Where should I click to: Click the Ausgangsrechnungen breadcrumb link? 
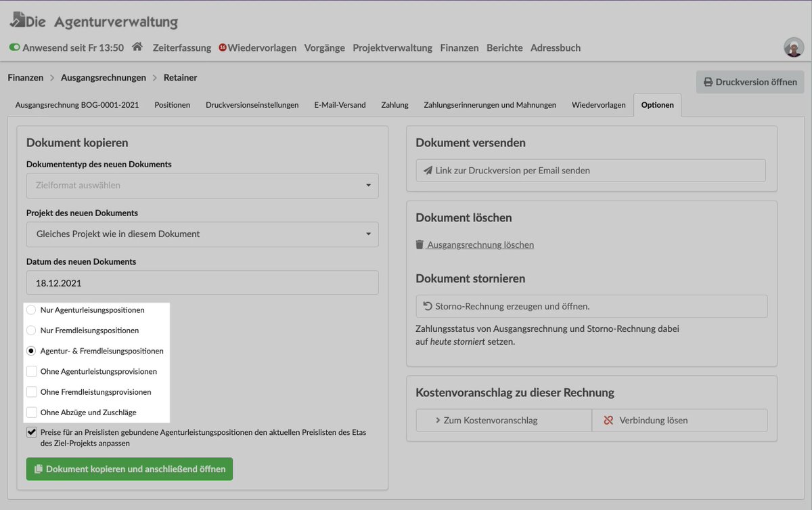[x=104, y=77]
